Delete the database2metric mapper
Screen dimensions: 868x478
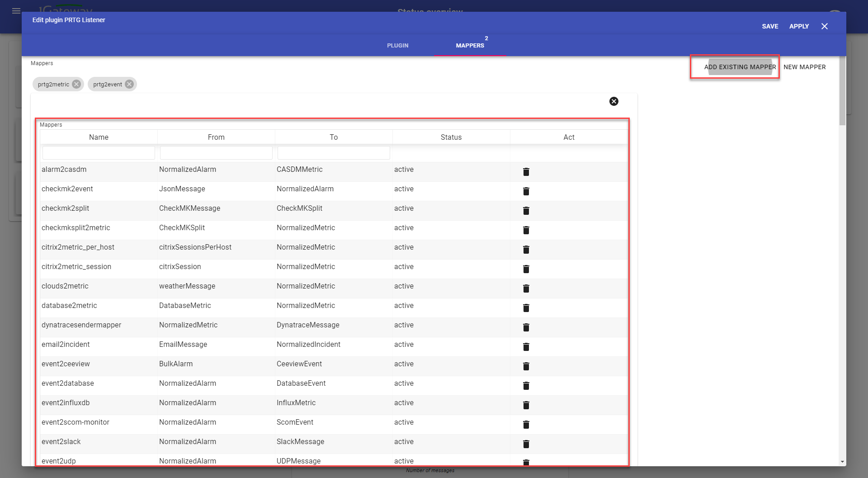click(526, 308)
